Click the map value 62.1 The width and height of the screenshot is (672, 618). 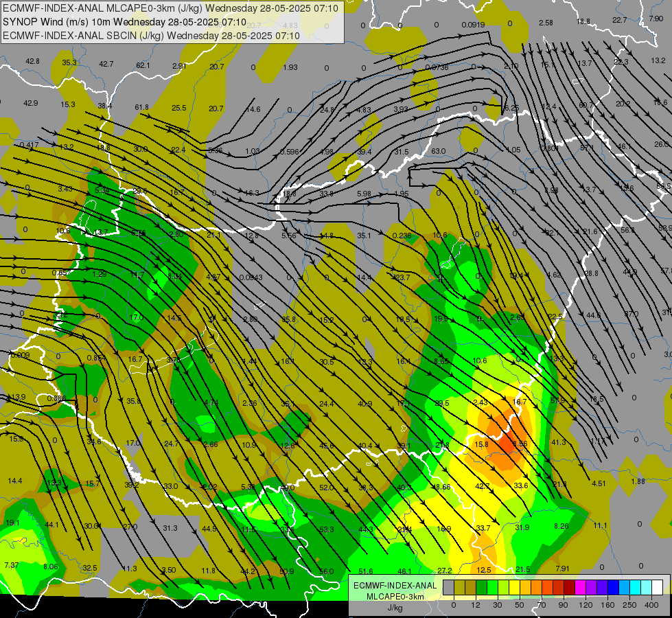pos(143,65)
